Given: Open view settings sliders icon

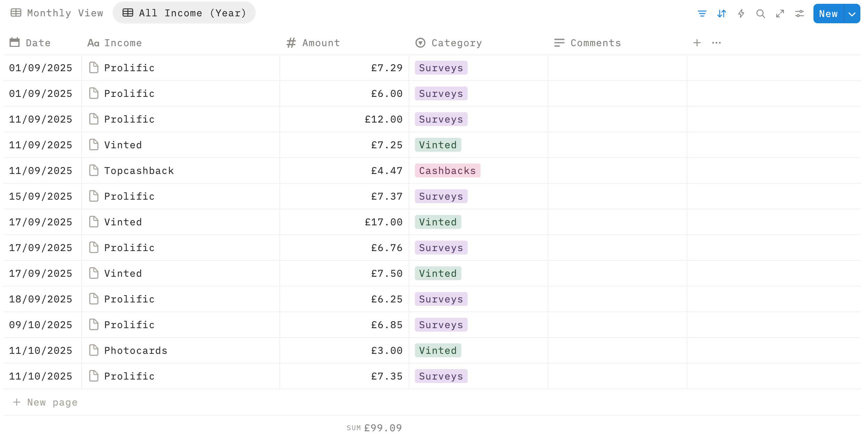Looking at the screenshot, I should [799, 14].
